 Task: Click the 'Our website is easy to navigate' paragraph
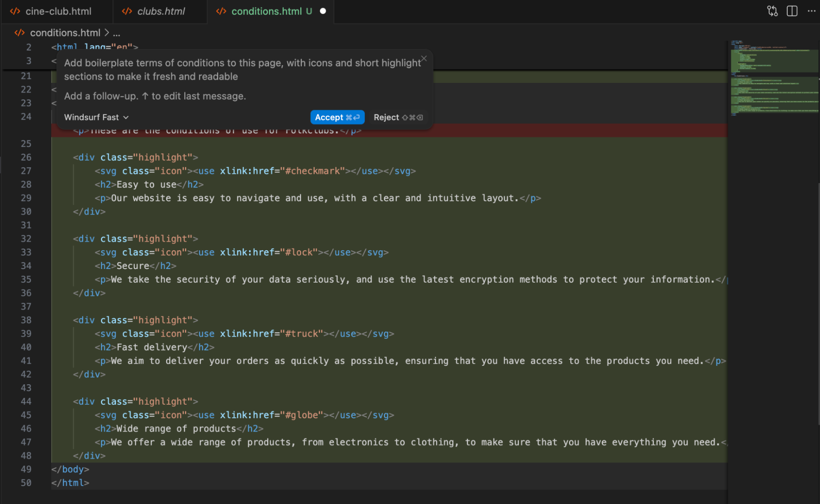(317, 198)
